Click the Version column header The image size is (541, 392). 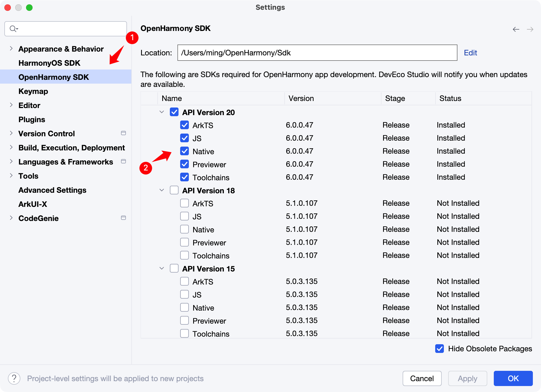point(333,98)
